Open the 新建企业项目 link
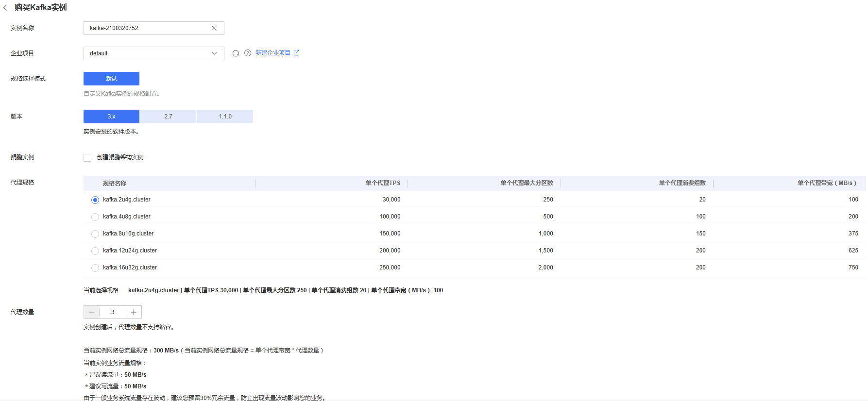This screenshot has height=401, width=868. tap(273, 53)
